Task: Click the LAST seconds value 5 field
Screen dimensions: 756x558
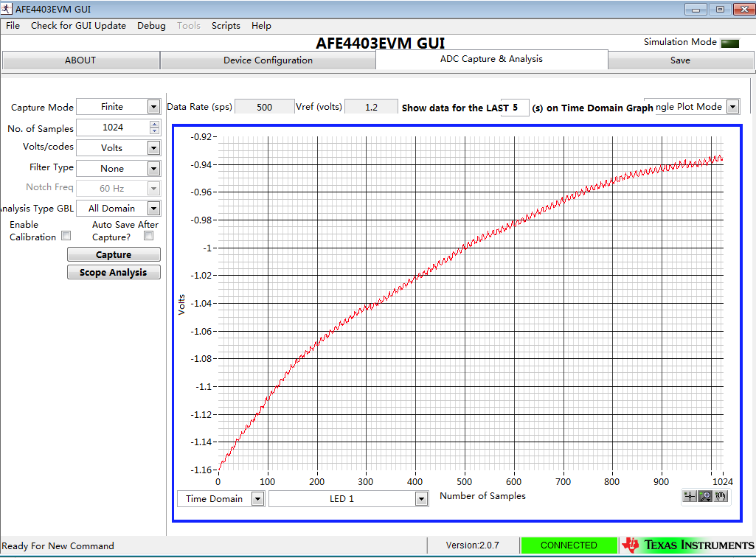Action: tap(515, 108)
